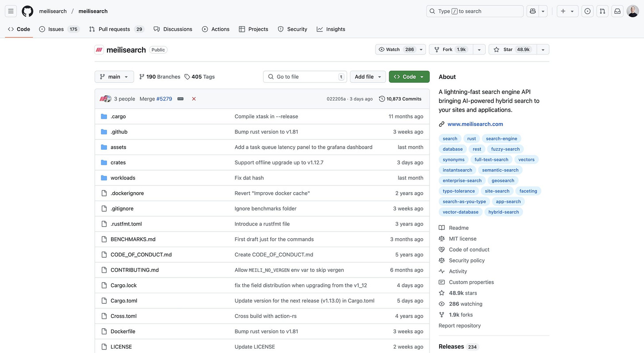Click the Go to file input
This screenshot has width=644, height=353.
[x=305, y=77]
